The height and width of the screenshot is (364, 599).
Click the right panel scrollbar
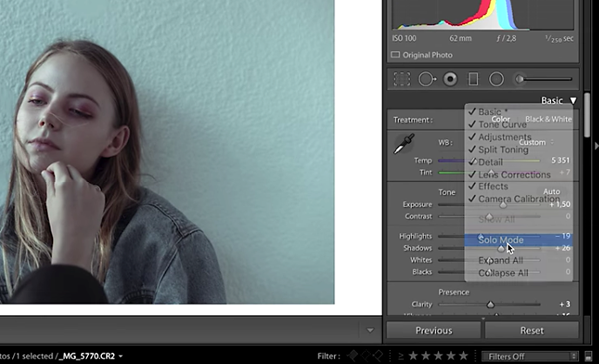click(x=587, y=115)
